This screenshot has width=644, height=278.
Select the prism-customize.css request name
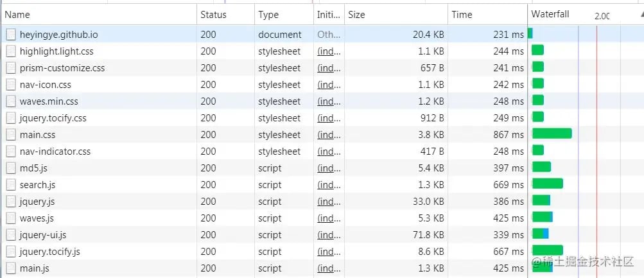coord(62,68)
